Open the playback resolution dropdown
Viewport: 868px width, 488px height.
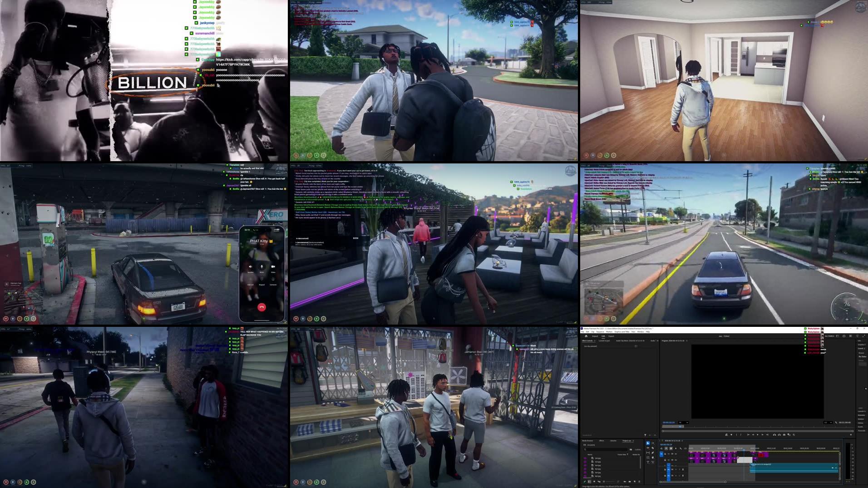point(828,423)
